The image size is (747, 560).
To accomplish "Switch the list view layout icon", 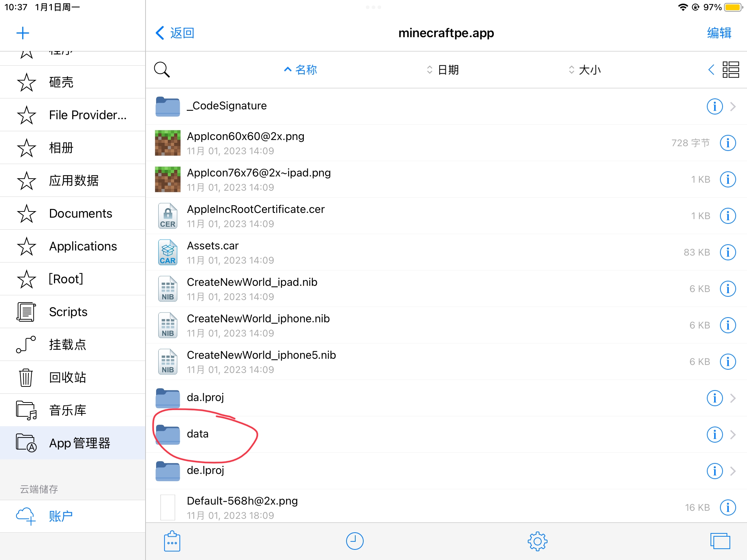I will point(731,70).
